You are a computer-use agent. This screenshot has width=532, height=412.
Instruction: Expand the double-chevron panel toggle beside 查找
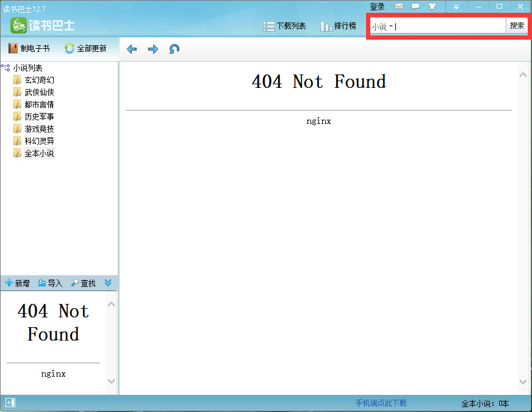tap(108, 283)
